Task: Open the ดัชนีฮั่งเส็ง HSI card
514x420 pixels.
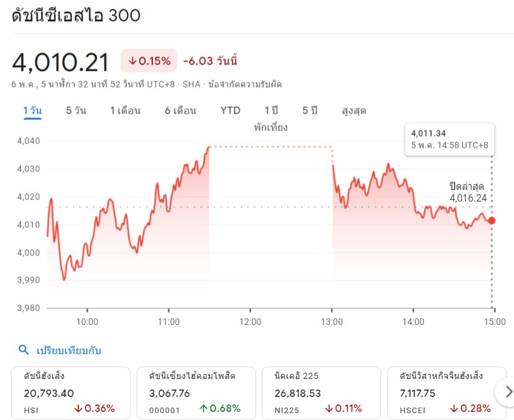Action: click(x=71, y=391)
